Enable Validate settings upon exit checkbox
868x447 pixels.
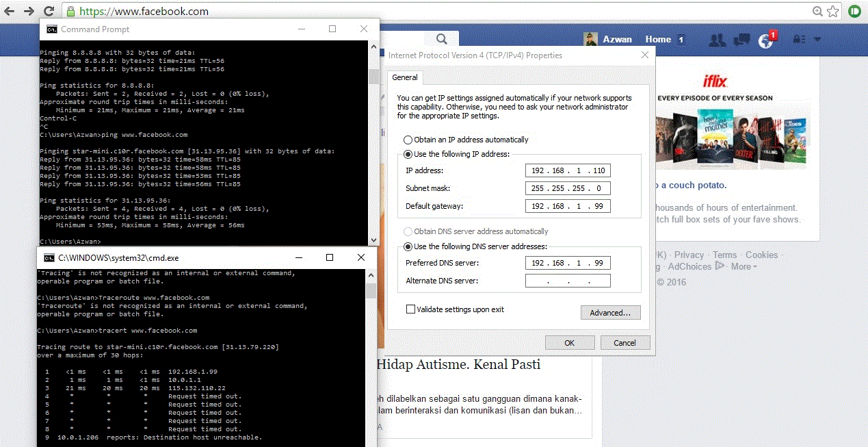coord(410,309)
